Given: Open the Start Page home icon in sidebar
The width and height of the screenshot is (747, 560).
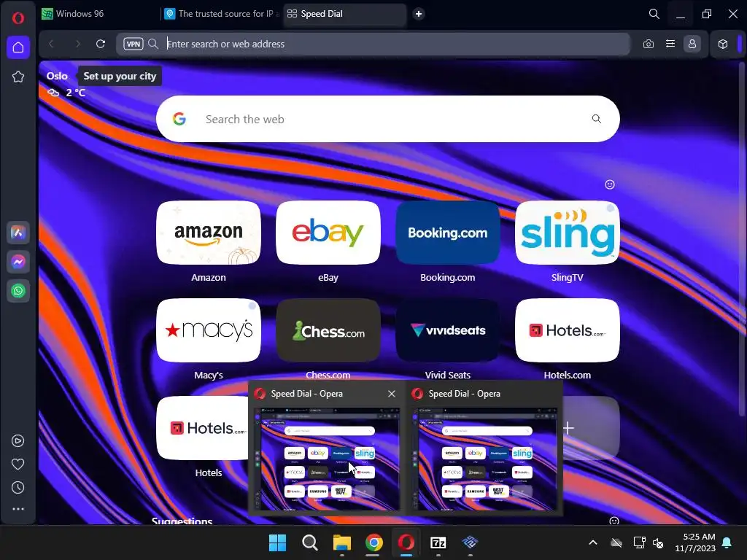Looking at the screenshot, I should click(18, 47).
